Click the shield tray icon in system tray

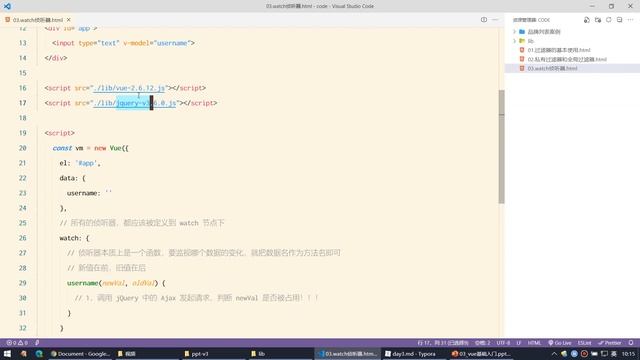[x=564, y=354]
